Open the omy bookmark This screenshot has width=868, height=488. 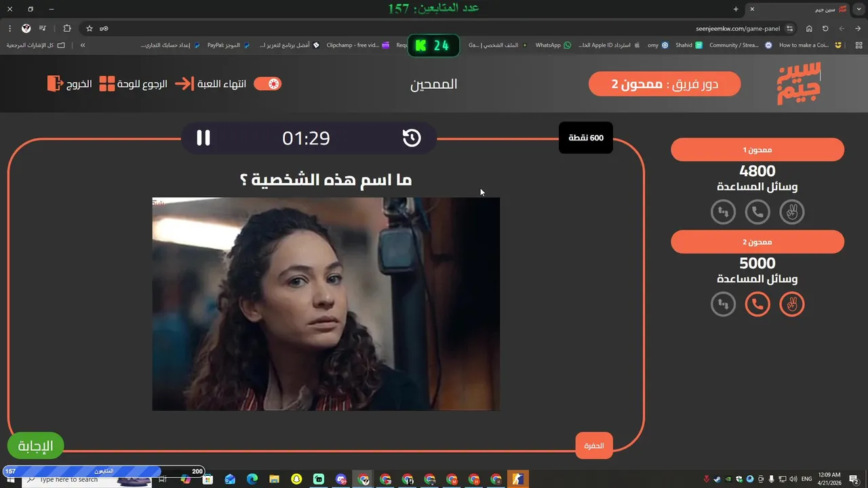[658, 45]
